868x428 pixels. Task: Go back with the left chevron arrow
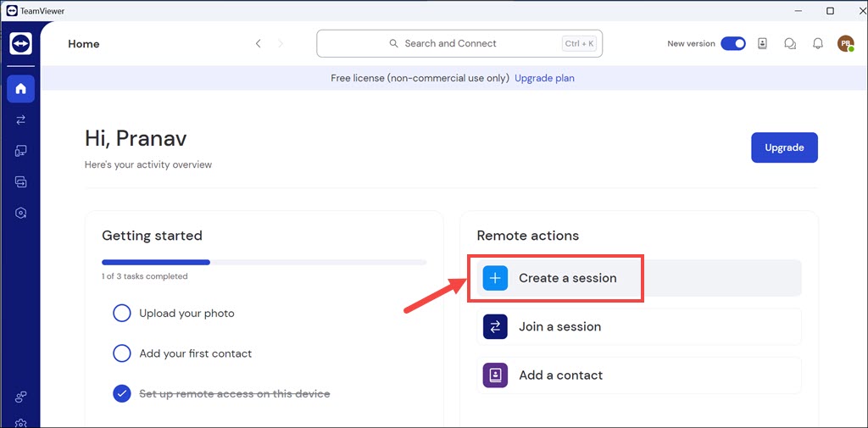point(258,44)
